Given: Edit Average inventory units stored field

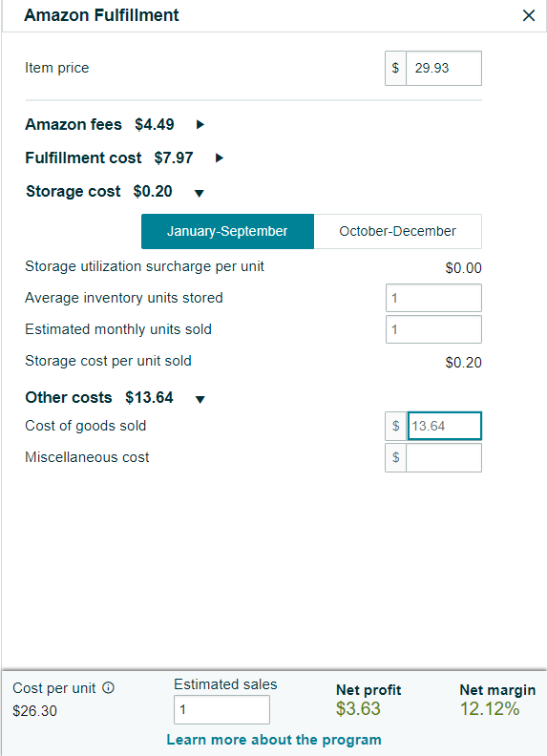Looking at the screenshot, I should tap(433, 298).
